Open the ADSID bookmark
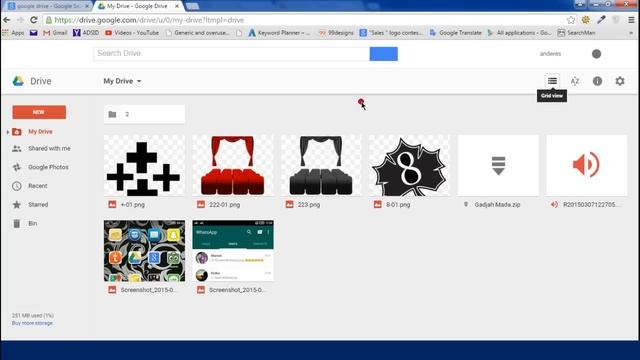The width and height of the screenshot is (640, 360). point(86,33)
